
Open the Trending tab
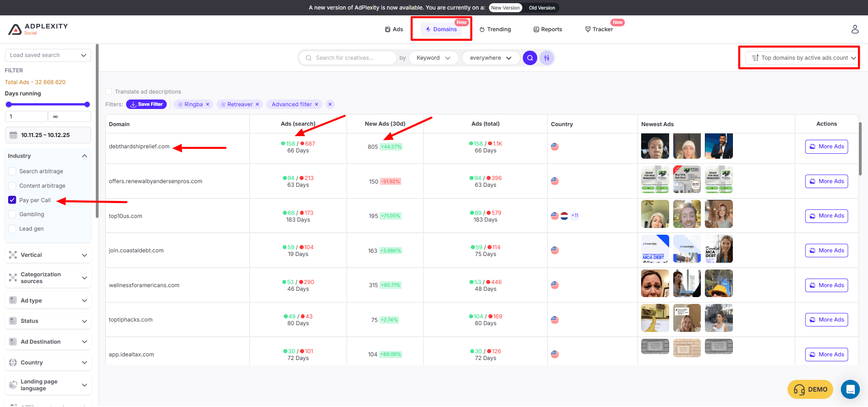pyautogui.click(x=495, y=29)
